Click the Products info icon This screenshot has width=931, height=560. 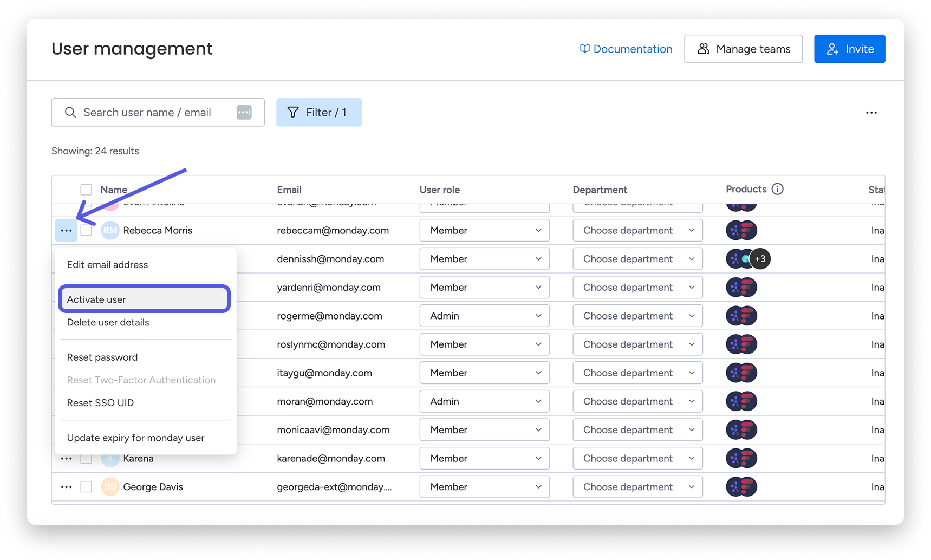[x=777, y=189]
